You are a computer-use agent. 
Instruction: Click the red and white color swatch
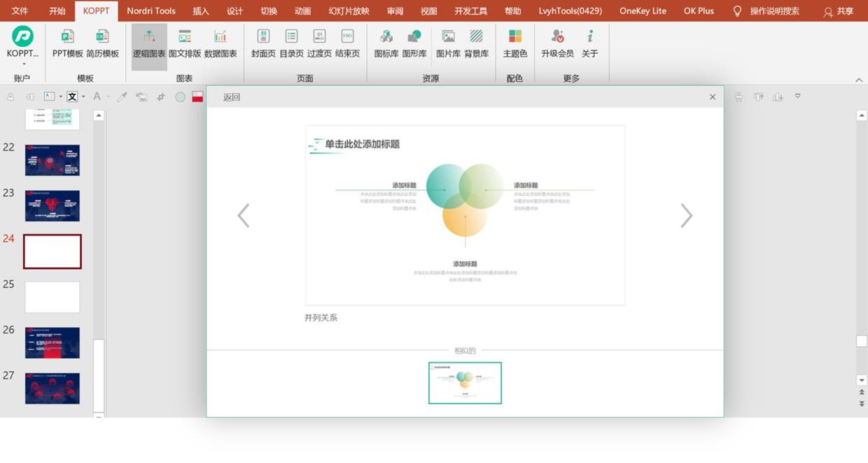[197, 97]
